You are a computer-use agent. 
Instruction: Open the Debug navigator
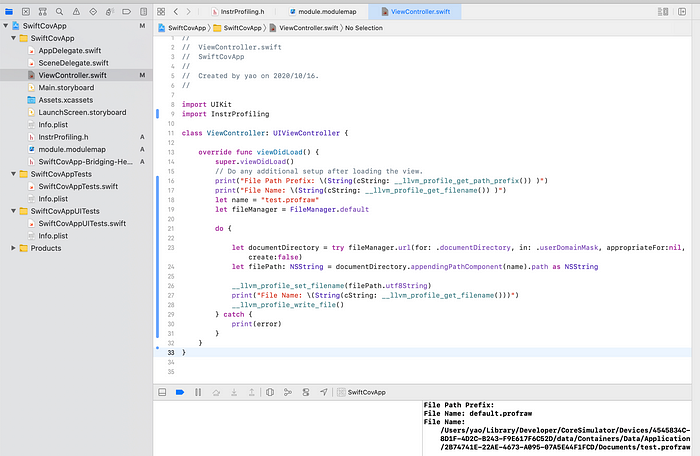(110, 12)
